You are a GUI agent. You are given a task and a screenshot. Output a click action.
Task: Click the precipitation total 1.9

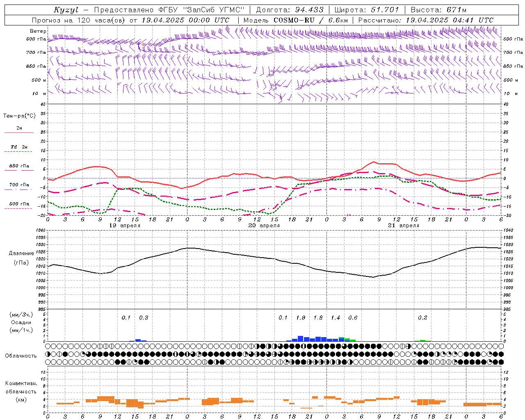[301, 318]
